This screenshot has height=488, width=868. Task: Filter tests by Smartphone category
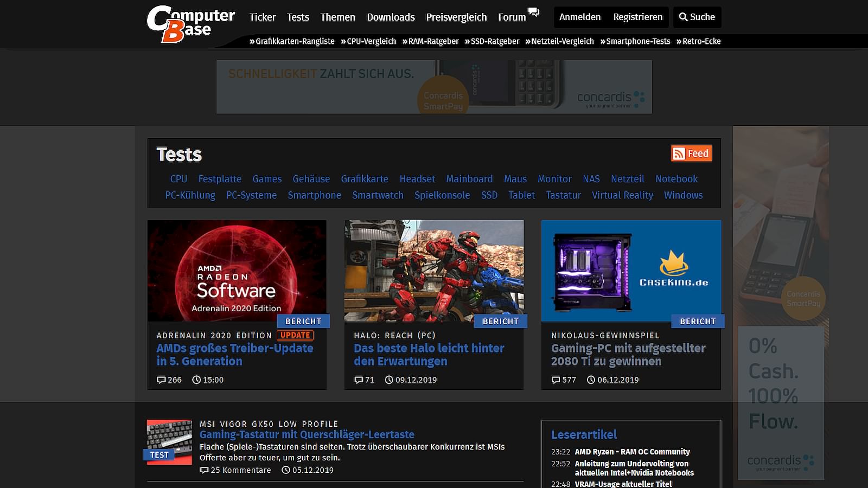pyautogui.click(x=315, y=195)
